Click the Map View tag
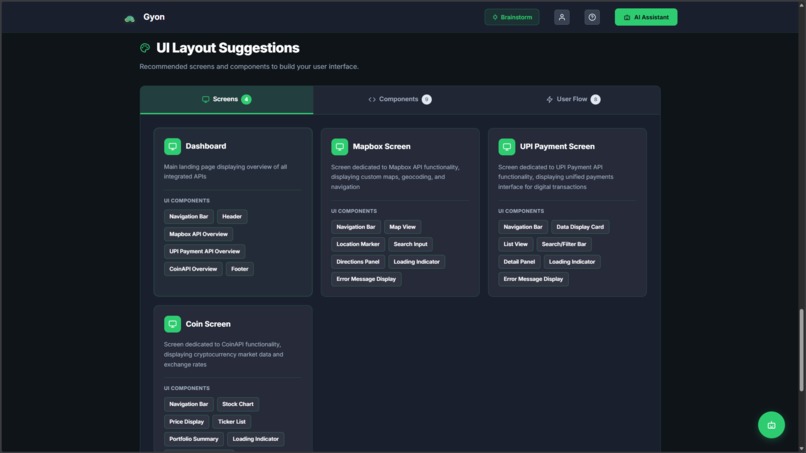 (x=402, y=227)
